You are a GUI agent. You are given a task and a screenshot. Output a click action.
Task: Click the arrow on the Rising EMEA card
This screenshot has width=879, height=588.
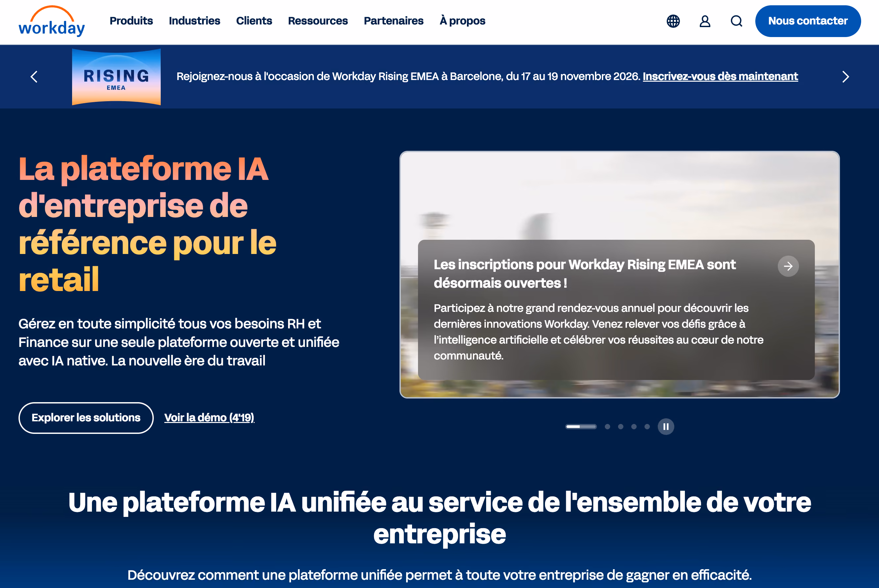788,266
